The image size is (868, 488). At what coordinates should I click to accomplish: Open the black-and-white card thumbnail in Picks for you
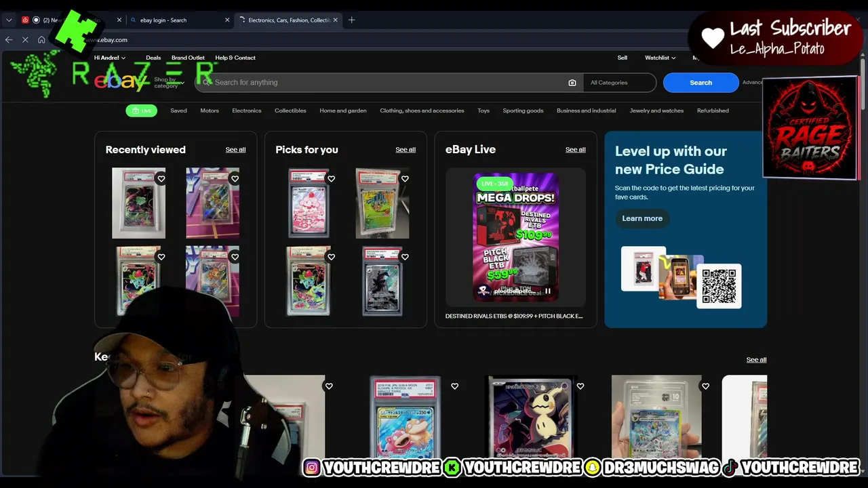382,281
